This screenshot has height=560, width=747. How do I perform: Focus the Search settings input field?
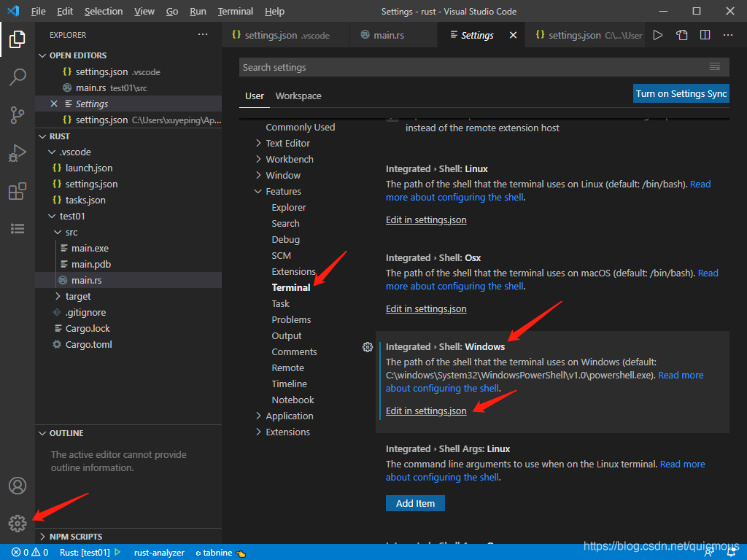[x=484, y=67]
